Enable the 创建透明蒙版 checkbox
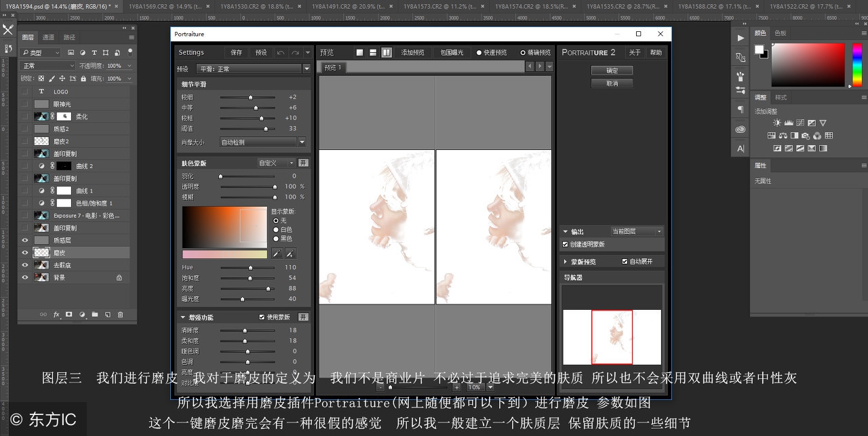 [x=566, y=244]
